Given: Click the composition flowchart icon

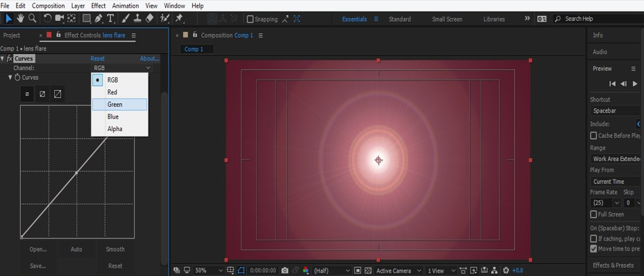Looking at the screenshot, I should (x=494, y=270).
